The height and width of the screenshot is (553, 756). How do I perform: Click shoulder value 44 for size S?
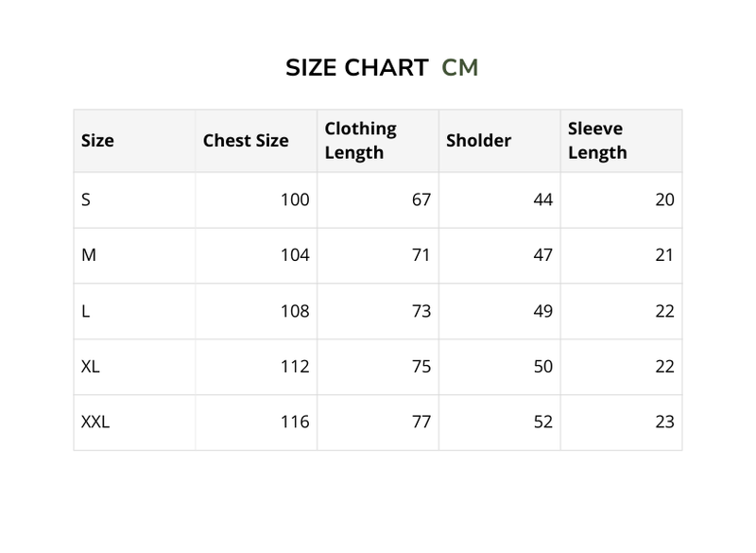pyautogui.click(x=542, y=199)
